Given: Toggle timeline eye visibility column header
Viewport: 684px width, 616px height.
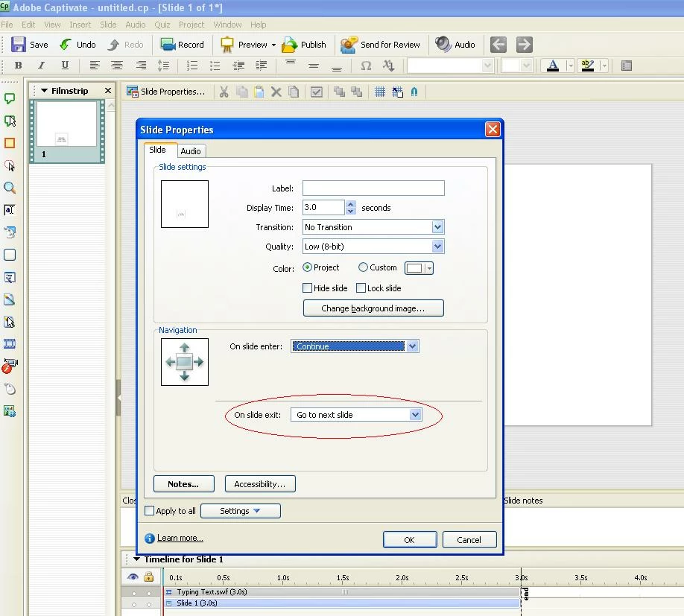Looking at the screenshot, I should pyautogui.click(x=133, y=577).
